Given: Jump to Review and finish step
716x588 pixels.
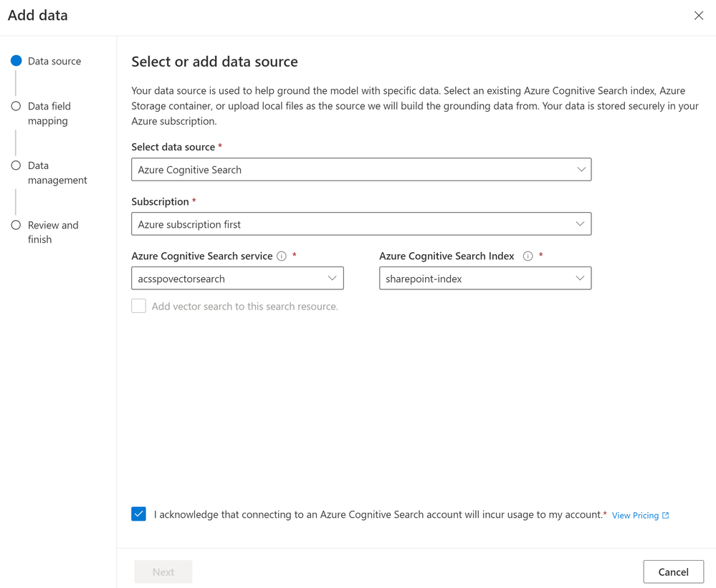Looking at the screenshot, I should click(52, 232).
